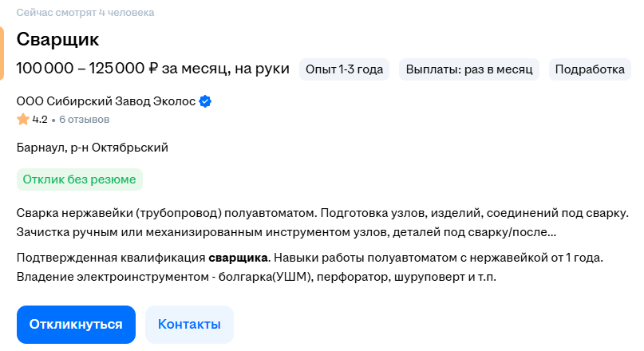The image size is (644, 351).
Task: Open the Сварщик job title
Action: 57,39
